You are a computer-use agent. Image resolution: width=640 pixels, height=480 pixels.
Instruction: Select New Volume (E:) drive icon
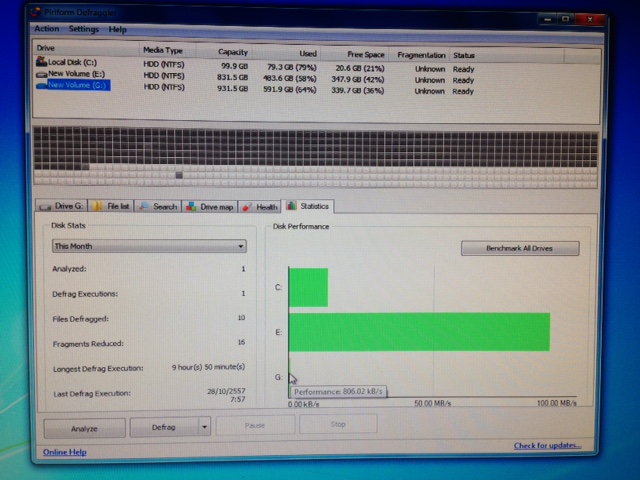pyautogui.click(x=41, y=74)
